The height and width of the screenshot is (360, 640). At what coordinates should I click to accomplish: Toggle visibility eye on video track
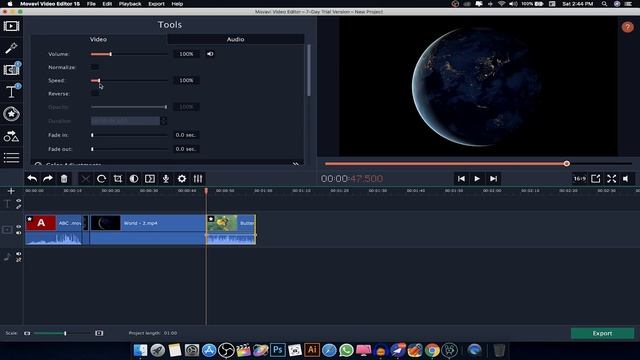(x=19, y=227)
